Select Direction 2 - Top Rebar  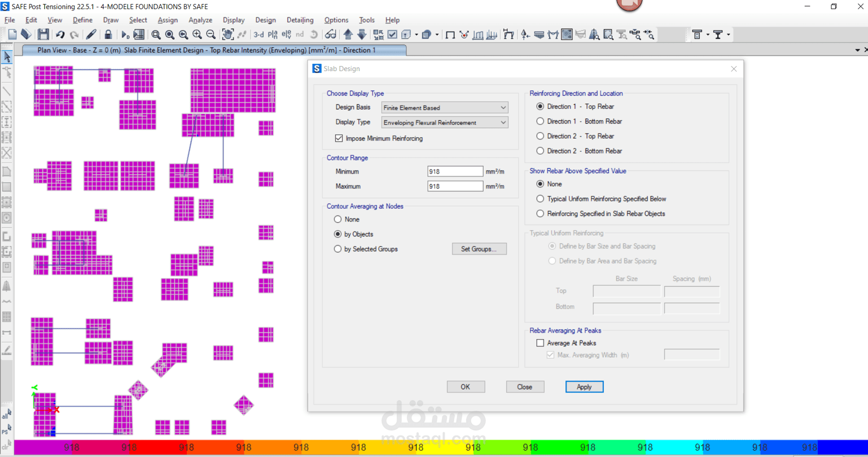575,136
